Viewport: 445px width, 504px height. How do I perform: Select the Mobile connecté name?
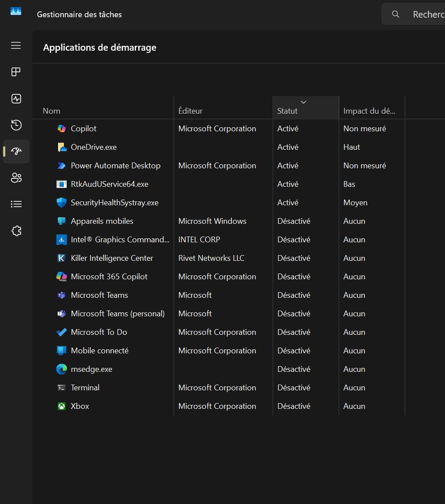pos(99,351)
